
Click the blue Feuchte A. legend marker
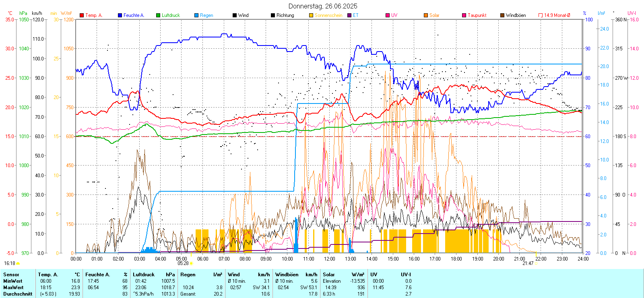(x=120, y=15)
